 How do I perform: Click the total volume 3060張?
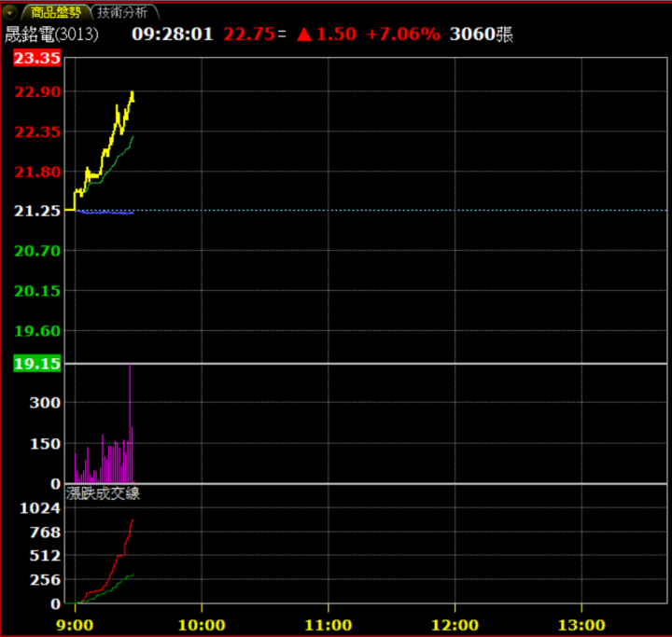click(x=481, y=35)
